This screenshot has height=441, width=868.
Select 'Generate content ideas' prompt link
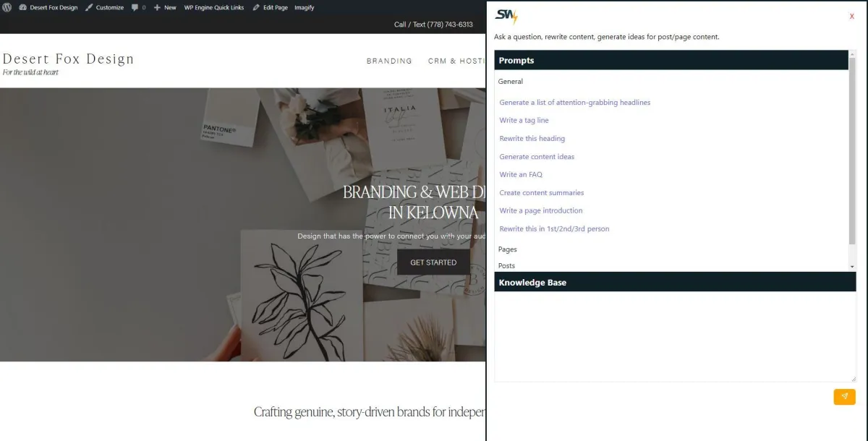[537, 157]
